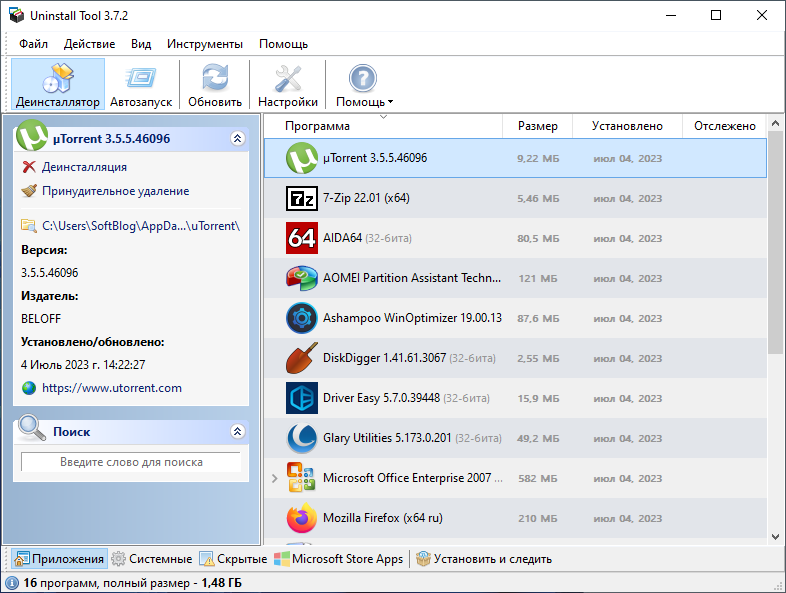Click the Обновить refresh icon
Viewport: 786px width, 593px height.
(215, 79)
